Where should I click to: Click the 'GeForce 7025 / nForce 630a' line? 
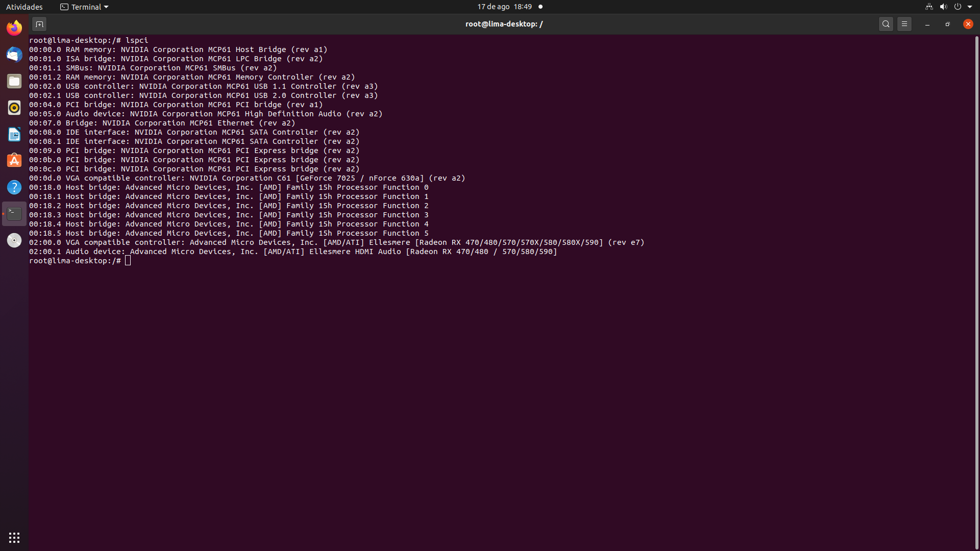247,178
